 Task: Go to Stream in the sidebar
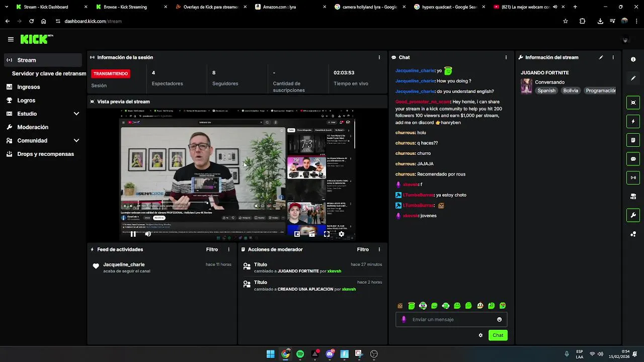[43, 60]
